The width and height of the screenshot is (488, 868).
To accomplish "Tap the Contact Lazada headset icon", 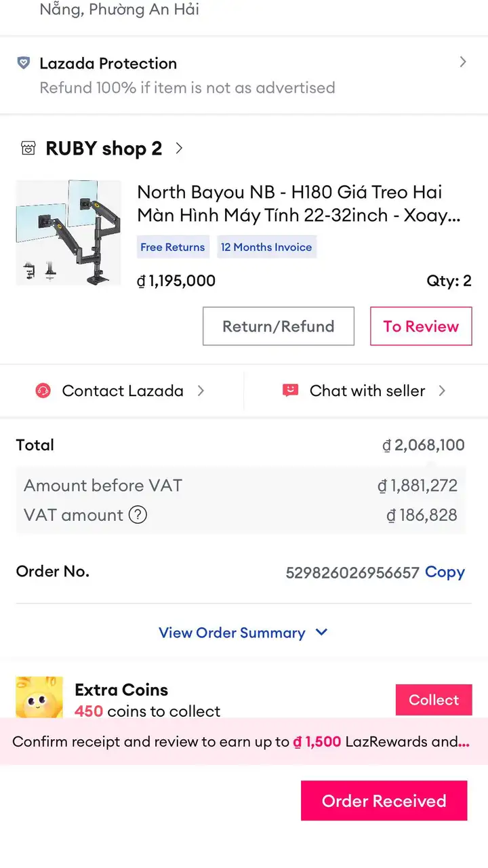I will tap(43, 391).
